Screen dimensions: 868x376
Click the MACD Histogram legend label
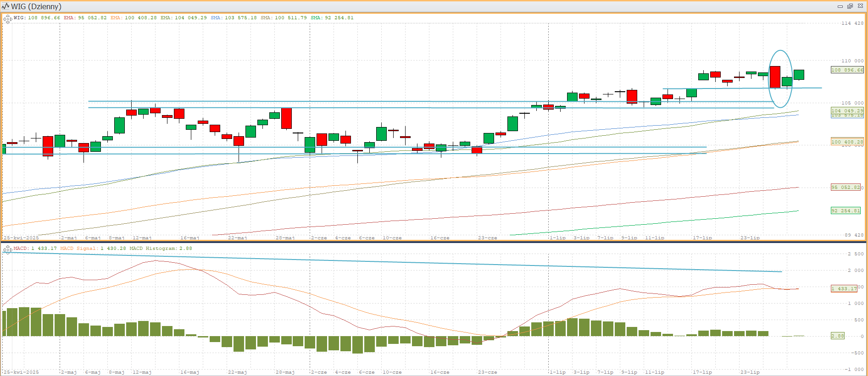click(161, 249)
